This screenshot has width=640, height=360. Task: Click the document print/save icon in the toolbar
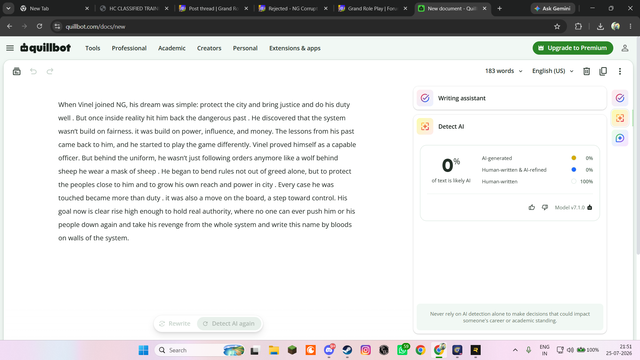[x=17, y=71]
